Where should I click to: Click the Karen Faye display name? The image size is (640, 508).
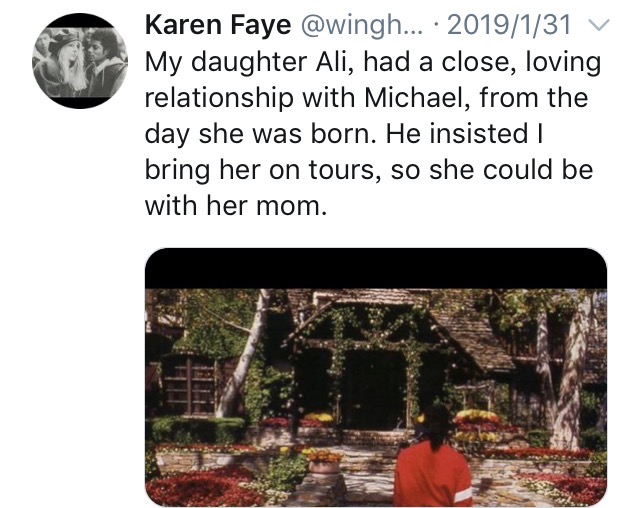218,25
